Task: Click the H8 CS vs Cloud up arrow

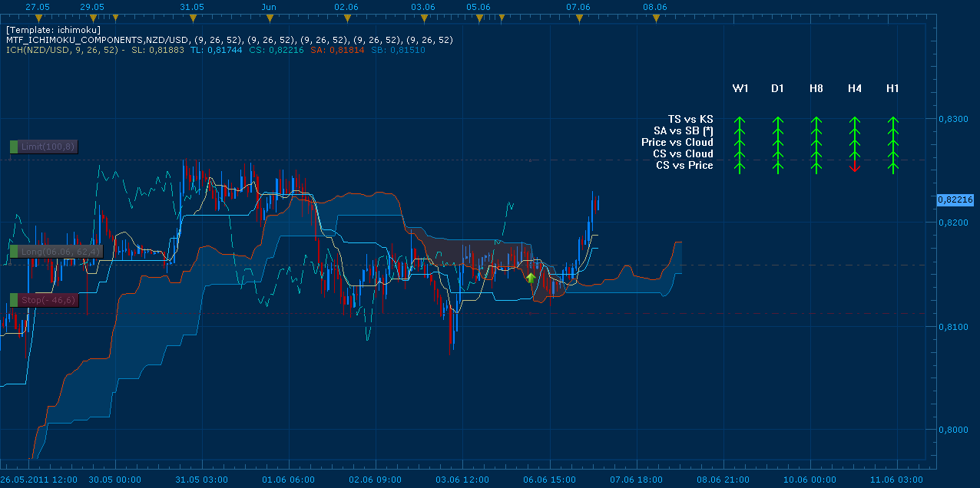Action: (x=816, y=155)
